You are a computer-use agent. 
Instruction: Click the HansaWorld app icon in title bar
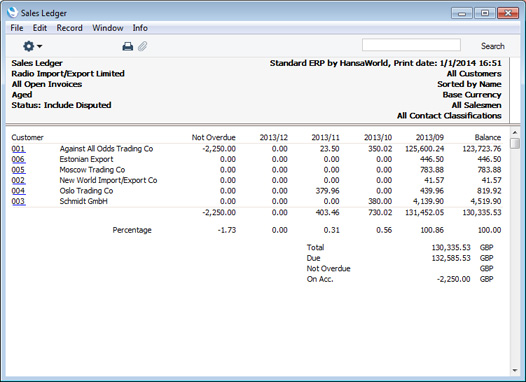pyautogui.click(x=12, y=12)
